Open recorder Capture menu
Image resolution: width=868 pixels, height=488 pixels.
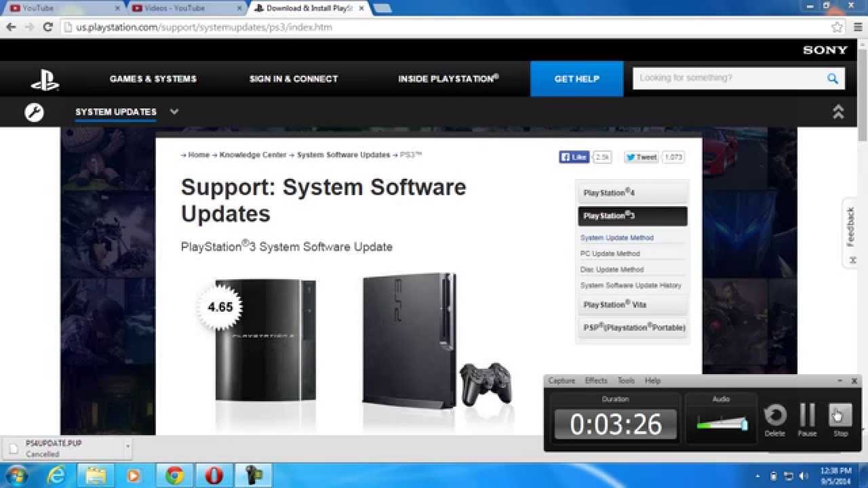(x=561, y=381)
